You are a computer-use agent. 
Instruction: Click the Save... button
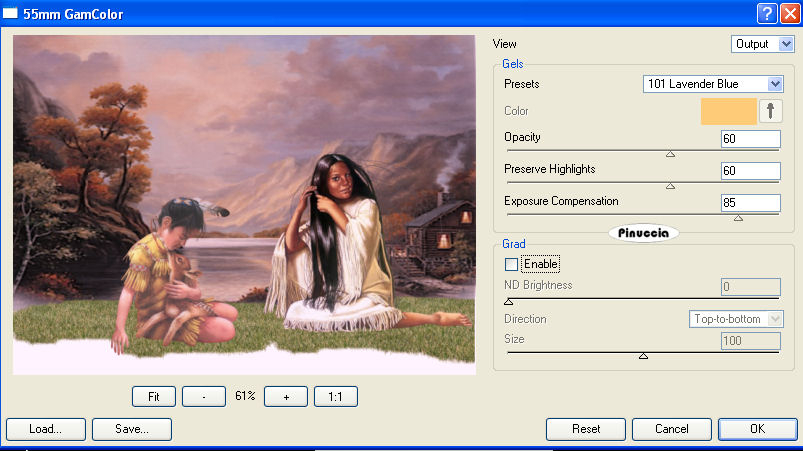pyautogui.click(x=132, y=429)
